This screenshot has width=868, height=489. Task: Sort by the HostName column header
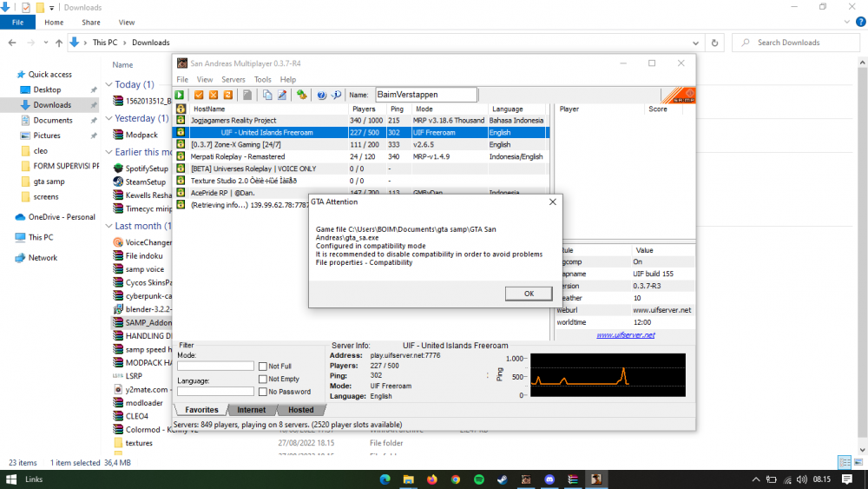pyautogui.click(x=268, y=109)
